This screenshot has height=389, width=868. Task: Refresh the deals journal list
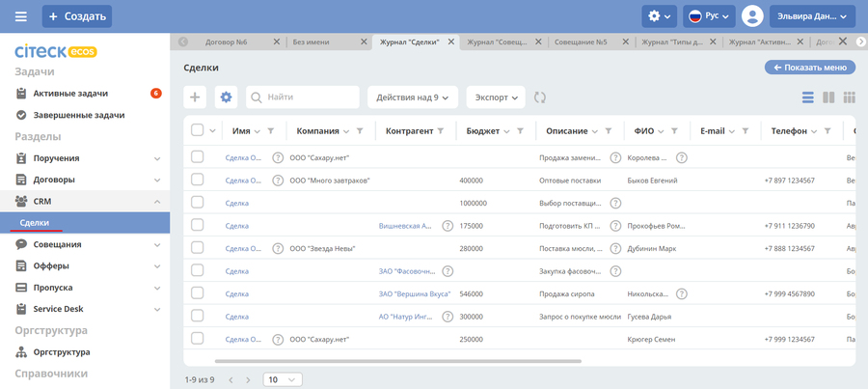[x=540, y=97]
